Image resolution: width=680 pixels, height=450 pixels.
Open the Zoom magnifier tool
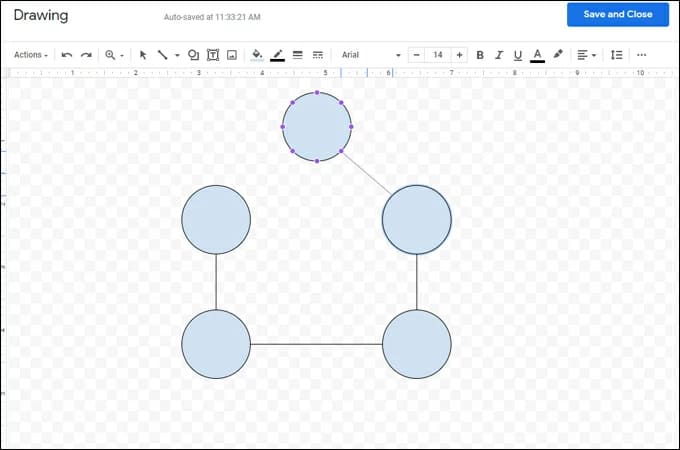[x=110, y=55]
